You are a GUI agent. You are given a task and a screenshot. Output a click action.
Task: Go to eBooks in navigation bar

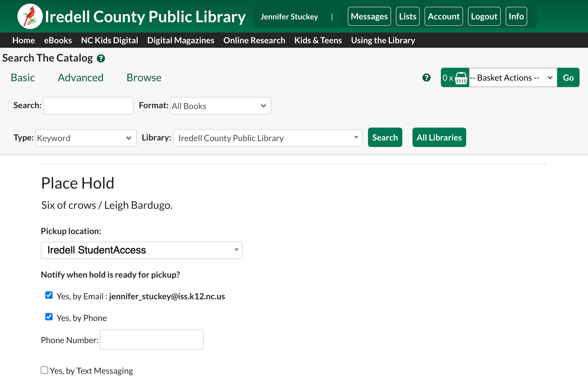58,40
